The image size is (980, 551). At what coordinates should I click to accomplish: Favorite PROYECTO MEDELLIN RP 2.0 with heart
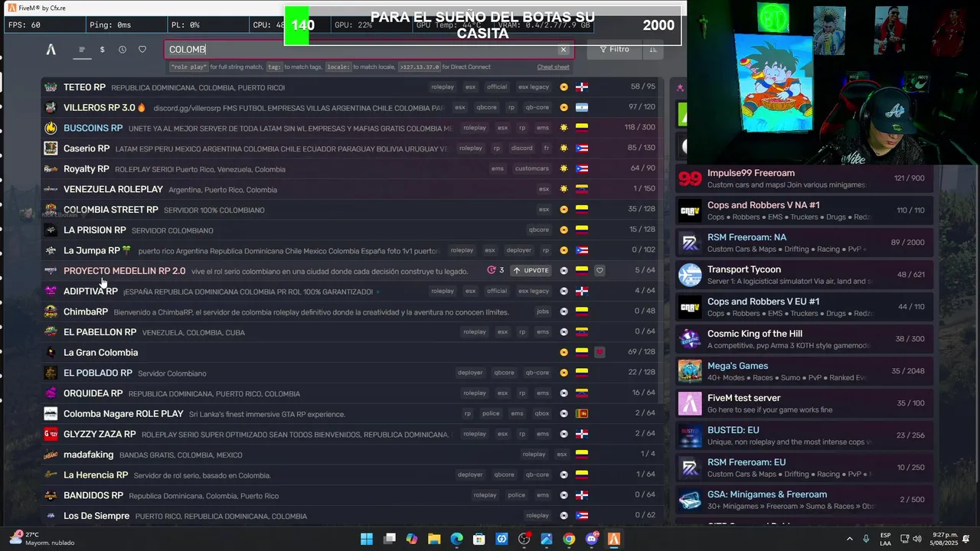click(x=599, y=271)
